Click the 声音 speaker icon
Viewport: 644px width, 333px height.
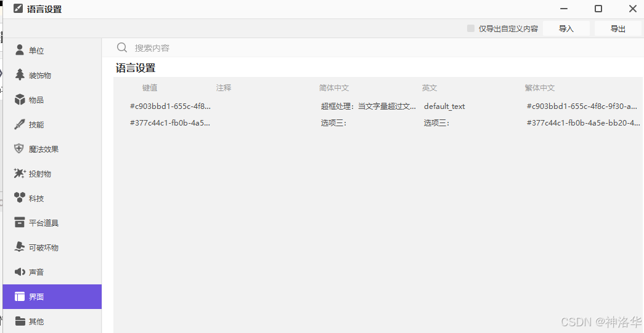(x=19, y=271)
